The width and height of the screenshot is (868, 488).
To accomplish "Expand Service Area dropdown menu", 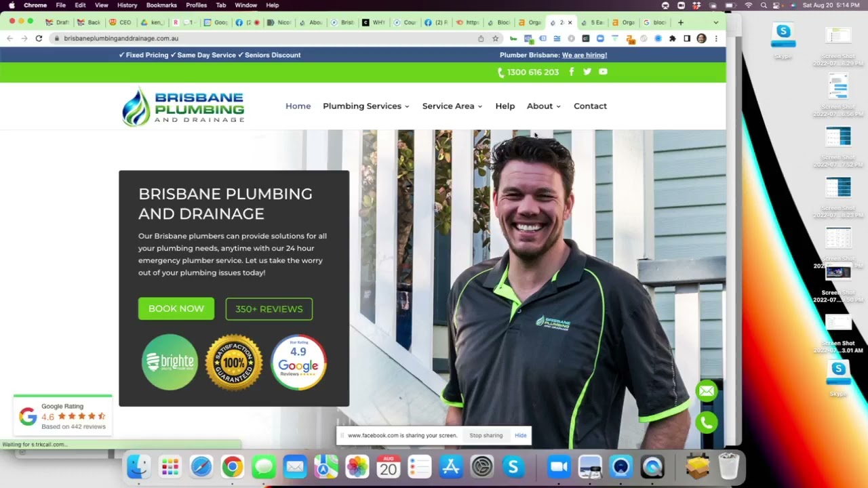I will tap(452, 106).
